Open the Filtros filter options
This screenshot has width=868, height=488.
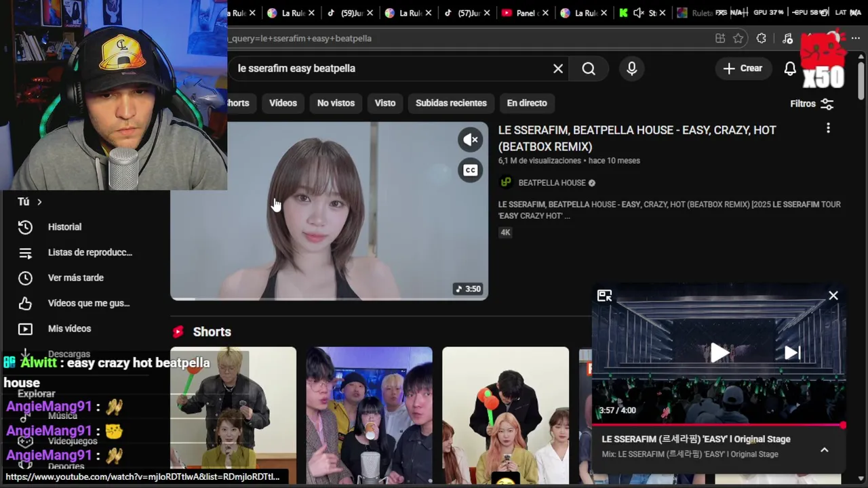812,104
